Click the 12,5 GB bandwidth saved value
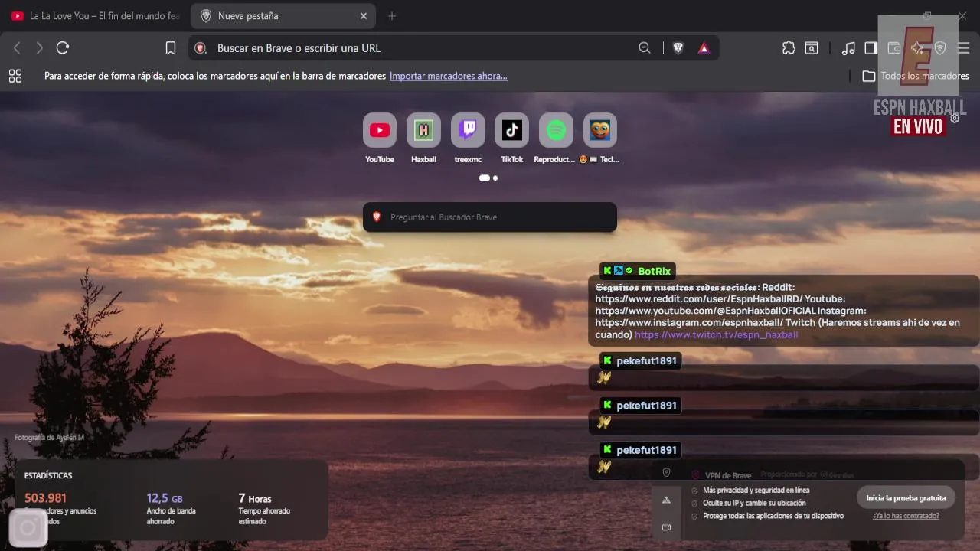Screen dimensions: 980x551 pos(165,498)
